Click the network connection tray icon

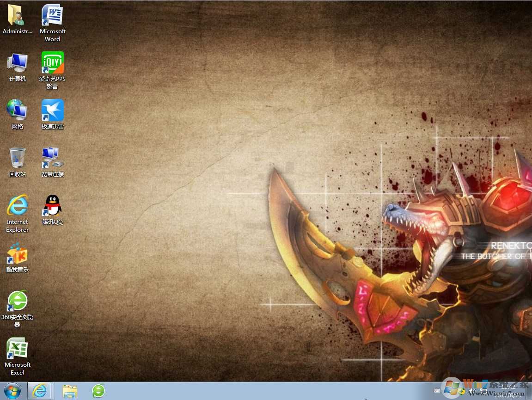[483, 392]
